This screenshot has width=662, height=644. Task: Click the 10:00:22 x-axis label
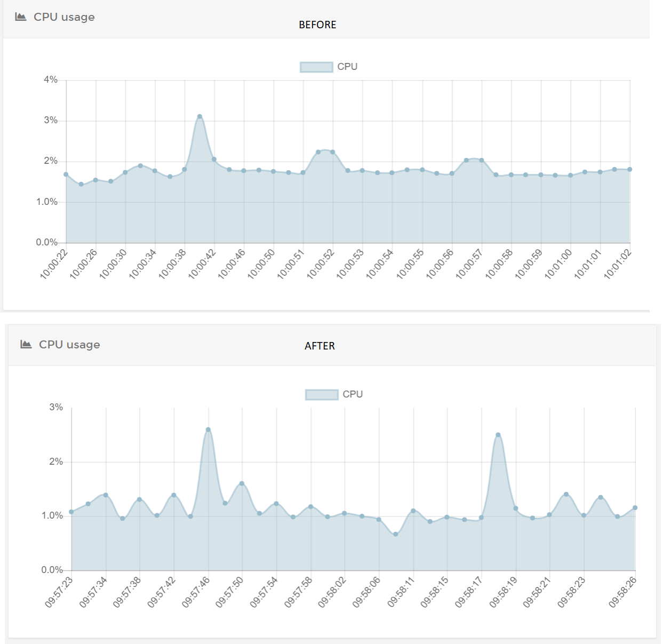coord(54,264)
